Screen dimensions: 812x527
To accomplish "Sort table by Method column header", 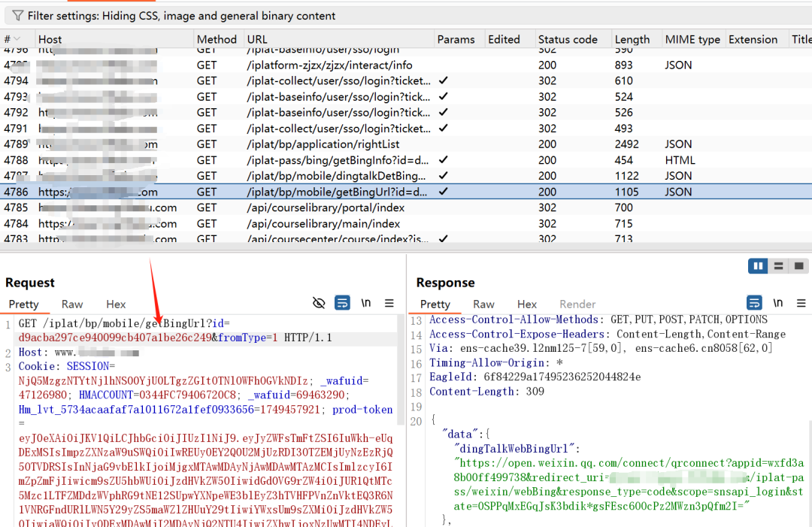I will click(x=217, y=39).
